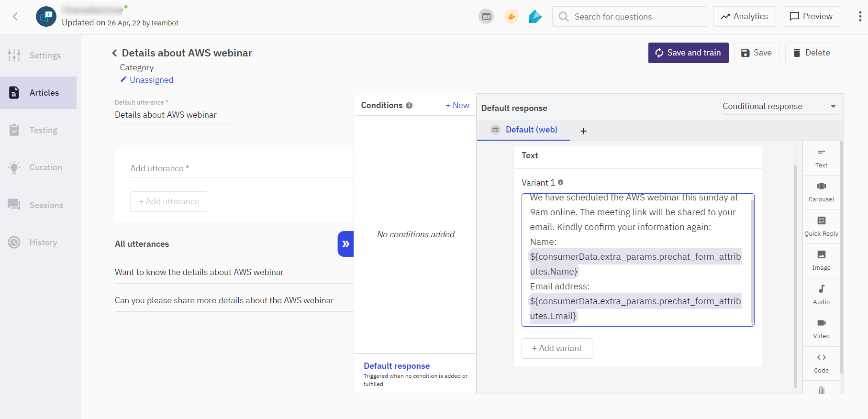Open the Analytics page
Image resolution: width=868 pixels, height=419 pixels.
click(744, 17)
